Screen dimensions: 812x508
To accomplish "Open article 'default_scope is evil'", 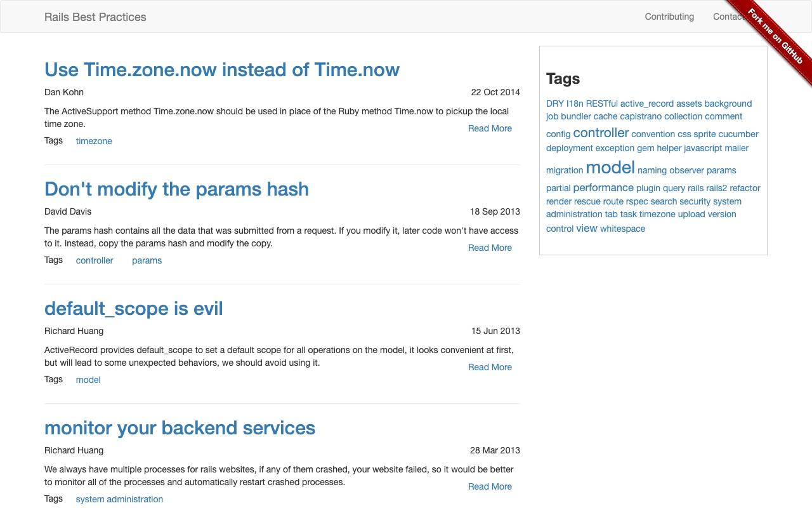I will (x=133, y=308).
